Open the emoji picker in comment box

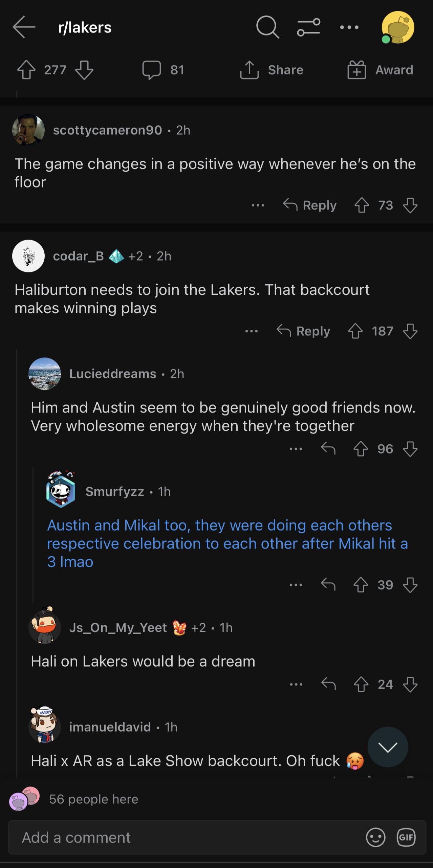pos(375,838)
